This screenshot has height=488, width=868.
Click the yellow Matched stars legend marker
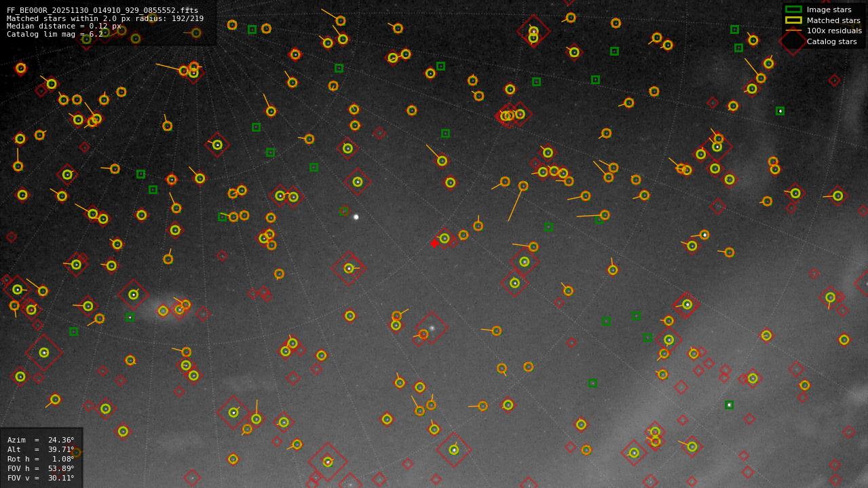pos(793,20)
